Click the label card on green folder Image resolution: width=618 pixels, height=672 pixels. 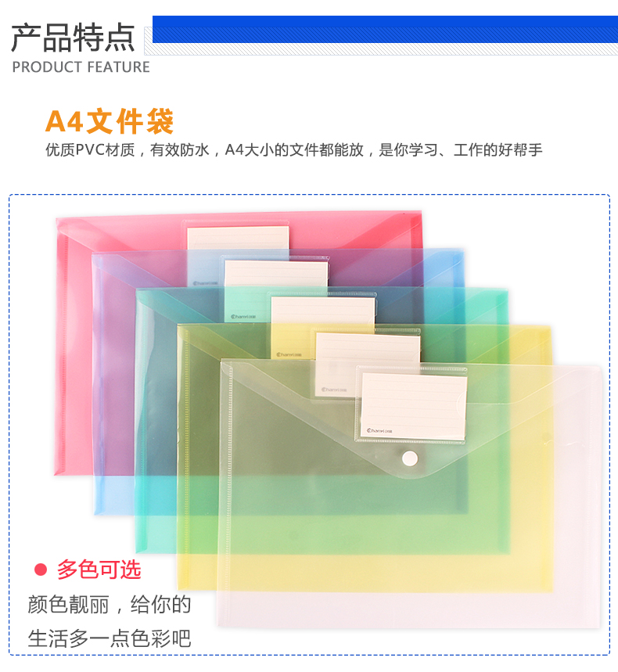click(323, 311)
